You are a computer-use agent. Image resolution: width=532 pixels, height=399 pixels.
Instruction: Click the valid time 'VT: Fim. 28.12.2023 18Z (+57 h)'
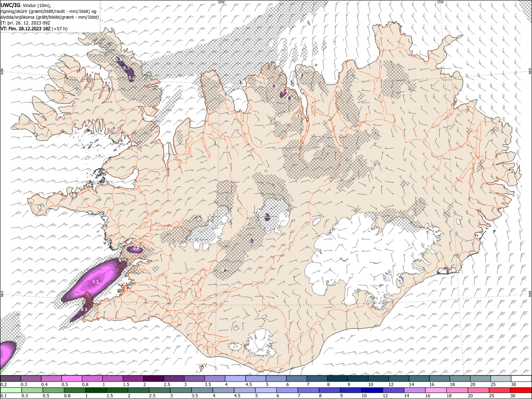(34, 29)
